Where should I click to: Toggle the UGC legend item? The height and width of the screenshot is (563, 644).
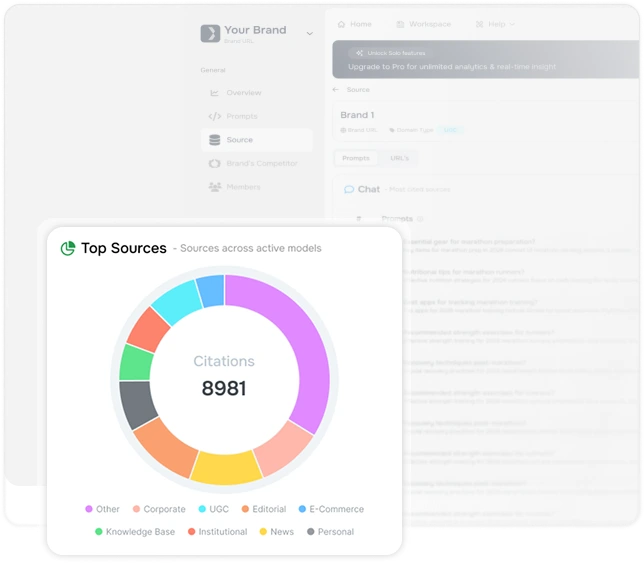tap(213, 509)
